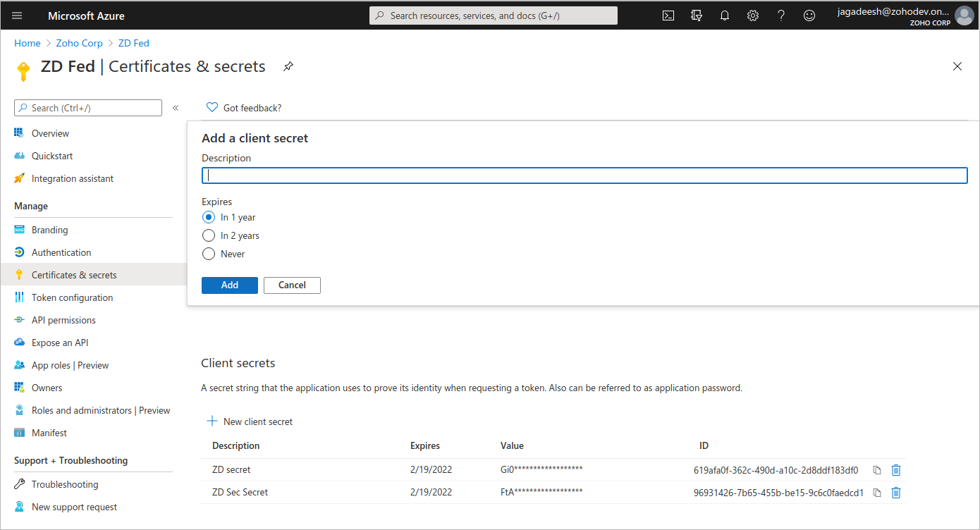Image resolution: width=980 pixels, height=530 pixels.
Task: Click the API permissions icon
Action: click(19, 320)
